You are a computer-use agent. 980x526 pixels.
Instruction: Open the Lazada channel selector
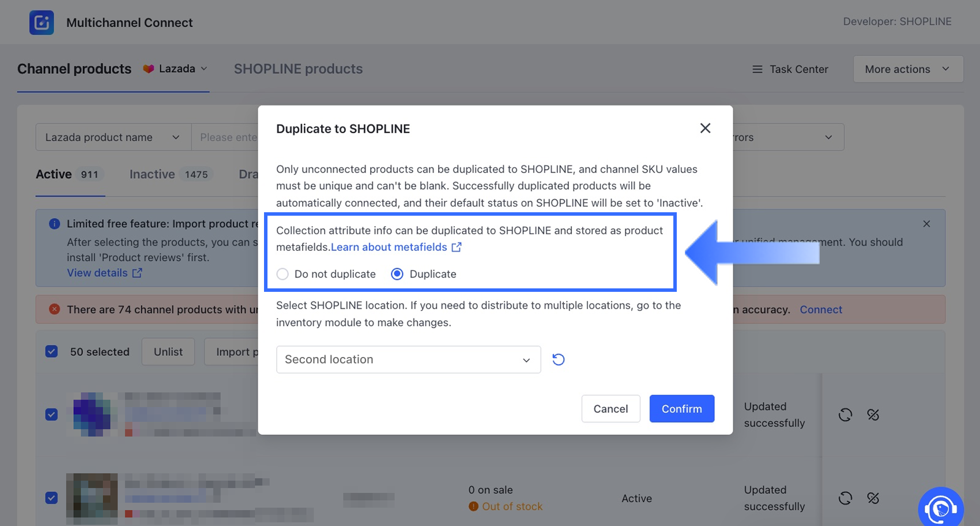[x=176, y=69]
